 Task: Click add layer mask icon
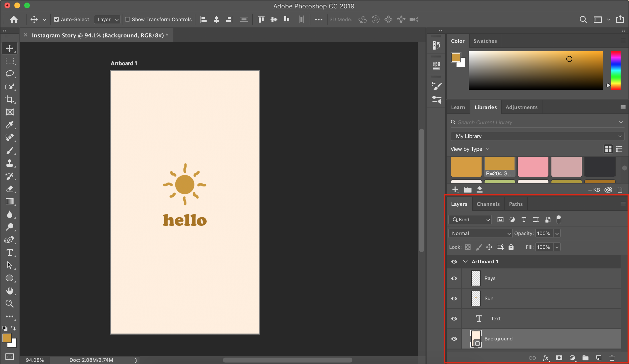tap(559, 358)
